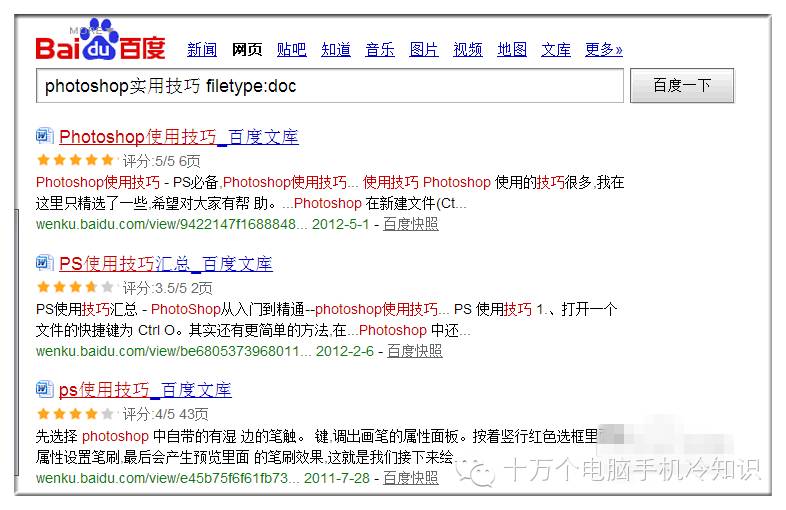
Task: Click the Baidu paw logo
Action: (100, 40)
